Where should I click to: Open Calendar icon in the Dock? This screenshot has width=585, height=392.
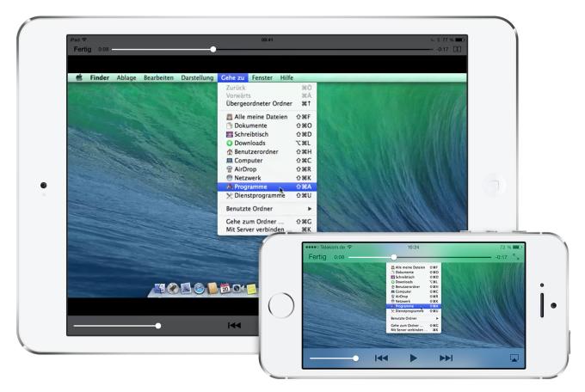point(225,288)
